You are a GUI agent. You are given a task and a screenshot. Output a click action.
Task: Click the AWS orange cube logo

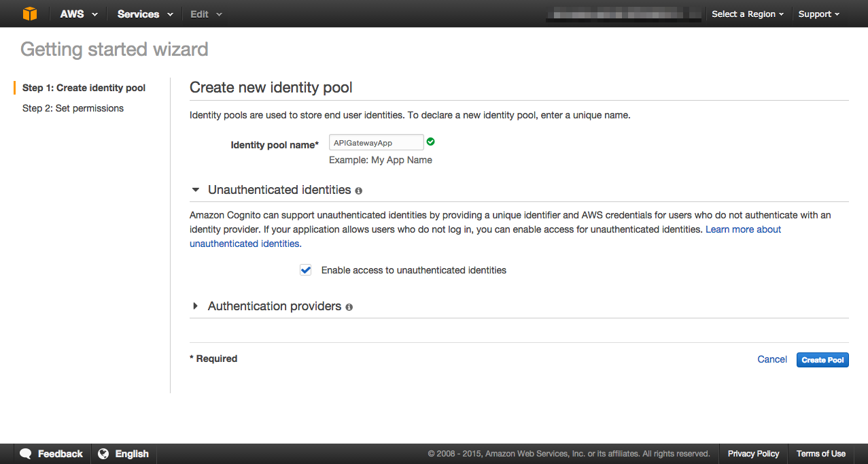coord(29,14)
